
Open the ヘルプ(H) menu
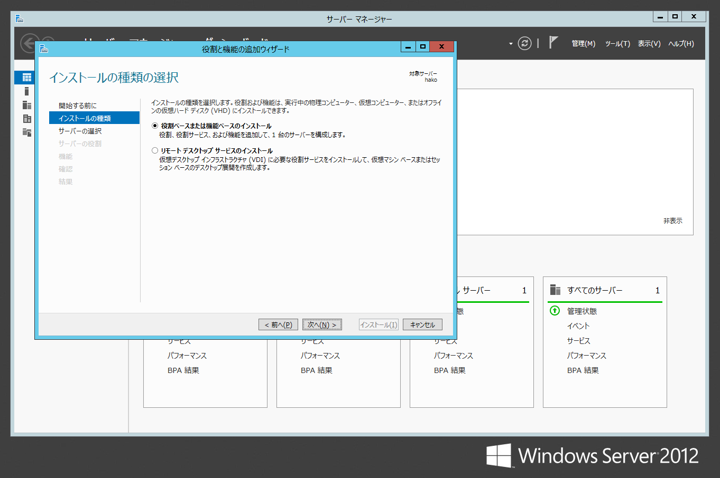click(x=681, y=44)
